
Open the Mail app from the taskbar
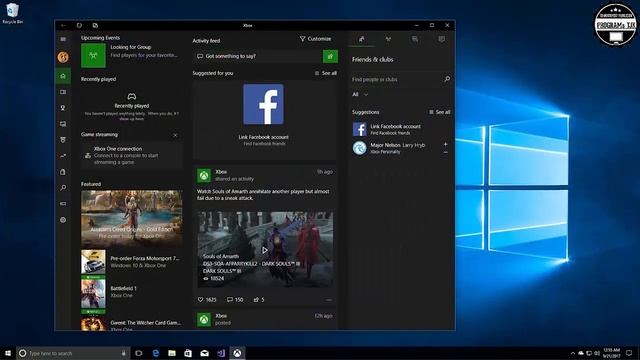click(x=204, y=353)
